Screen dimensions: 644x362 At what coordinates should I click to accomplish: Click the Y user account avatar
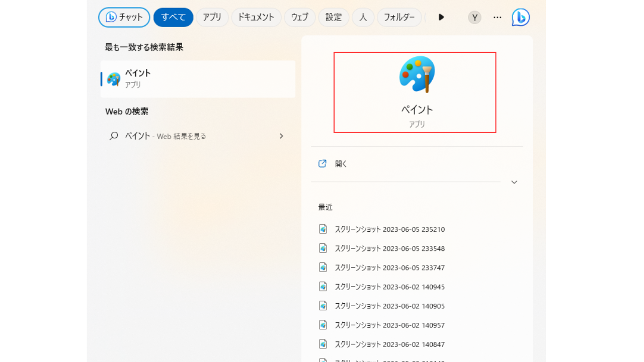tap(474, 17)
